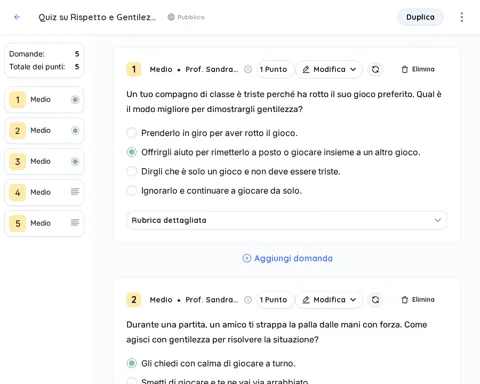The height and width of the screenshot is (384, 480).
Task: Click the plus circle icon of Aggiungi domanda
Action: click(x=247, y=258)
